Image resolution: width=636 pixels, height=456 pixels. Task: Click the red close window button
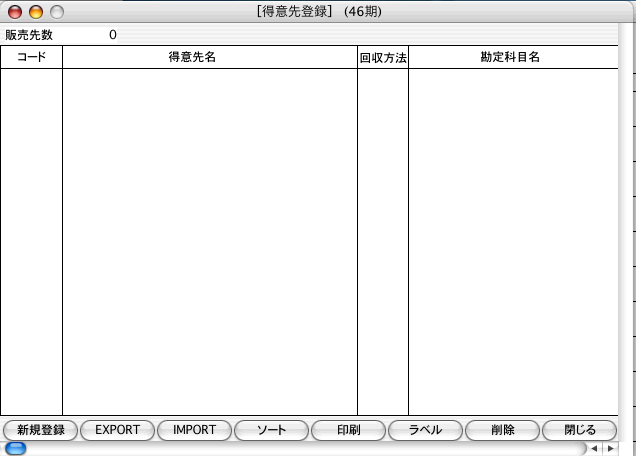pos(15,13)
